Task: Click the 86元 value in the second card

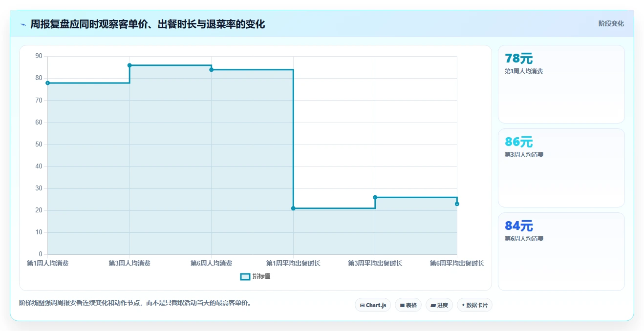Action: click(519, 142)
